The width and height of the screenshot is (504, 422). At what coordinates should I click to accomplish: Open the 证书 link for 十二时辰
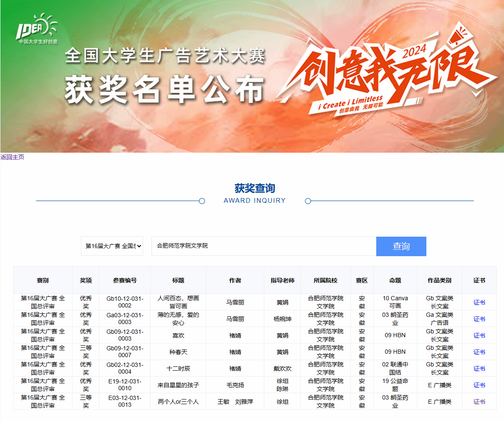[479, 369]
